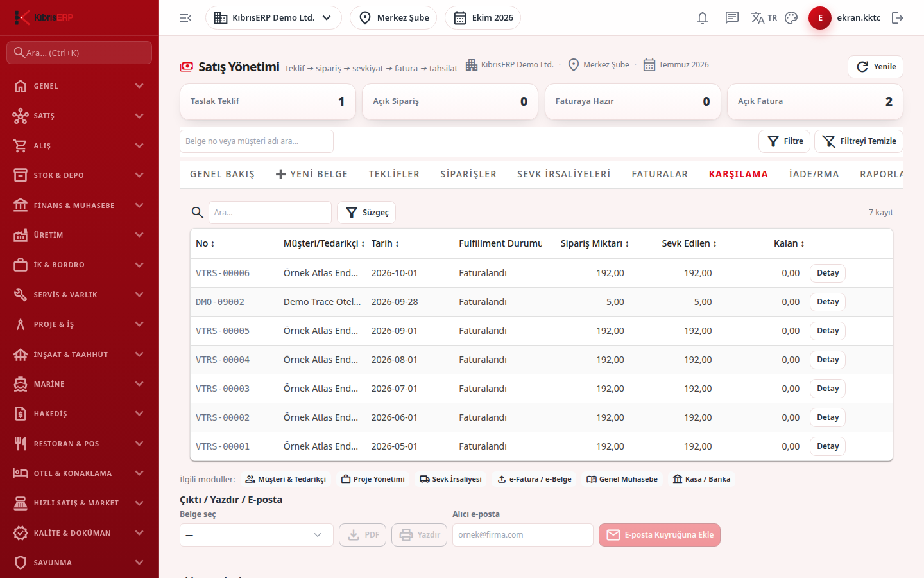Image resolution: width=924 pixels, height=578 pixels.
Task: Open the ekran.kktc user avatar
Action: click(820, 18)
